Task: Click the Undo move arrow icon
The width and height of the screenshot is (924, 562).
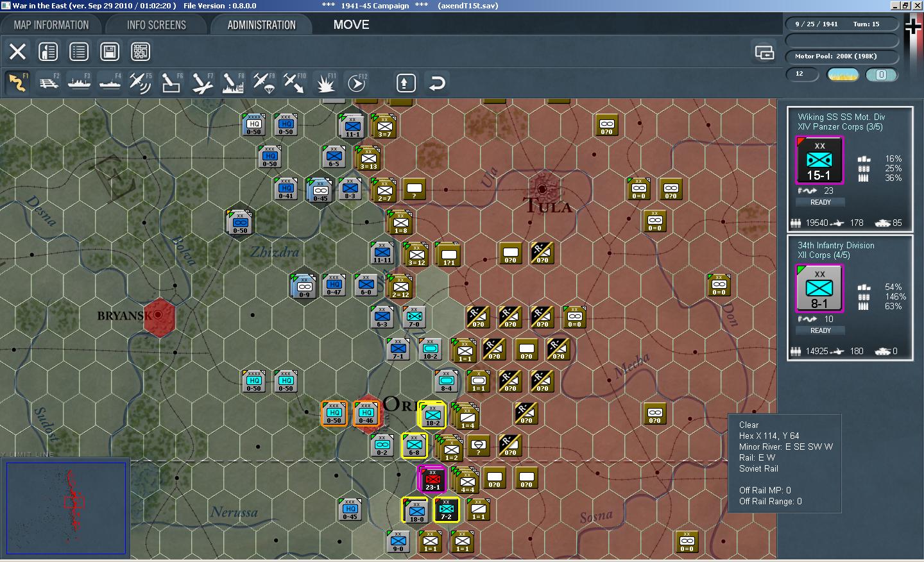Action: [437, 83]
